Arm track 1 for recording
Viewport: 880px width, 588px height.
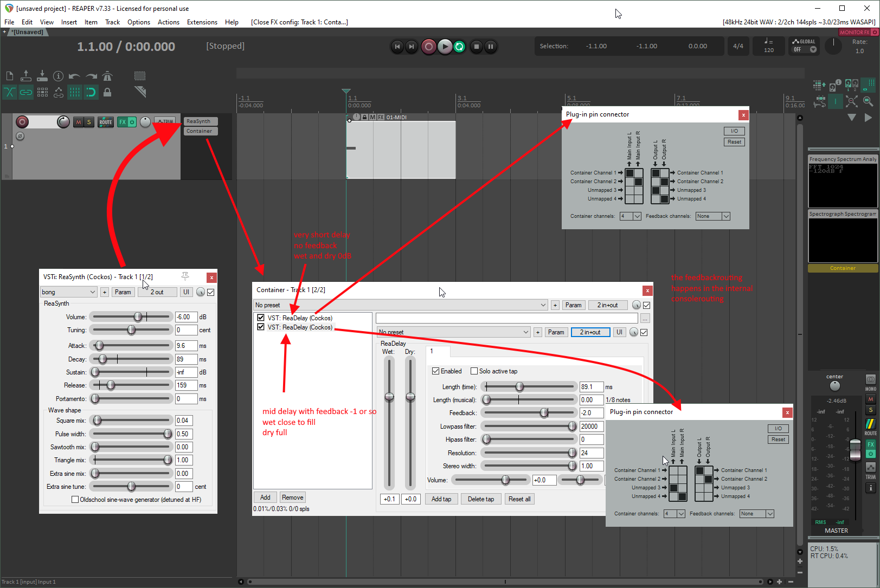22,122
